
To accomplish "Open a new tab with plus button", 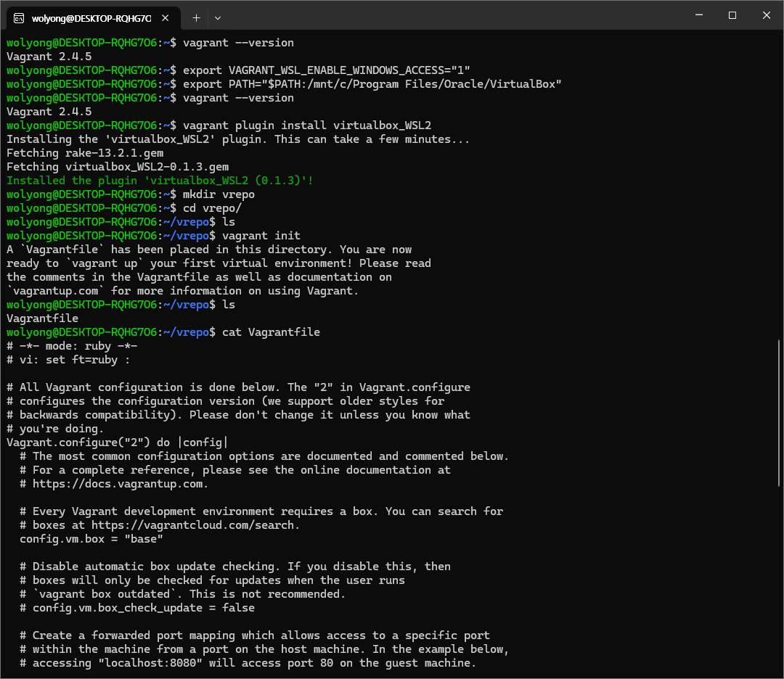I will click(x=196, y=17).
